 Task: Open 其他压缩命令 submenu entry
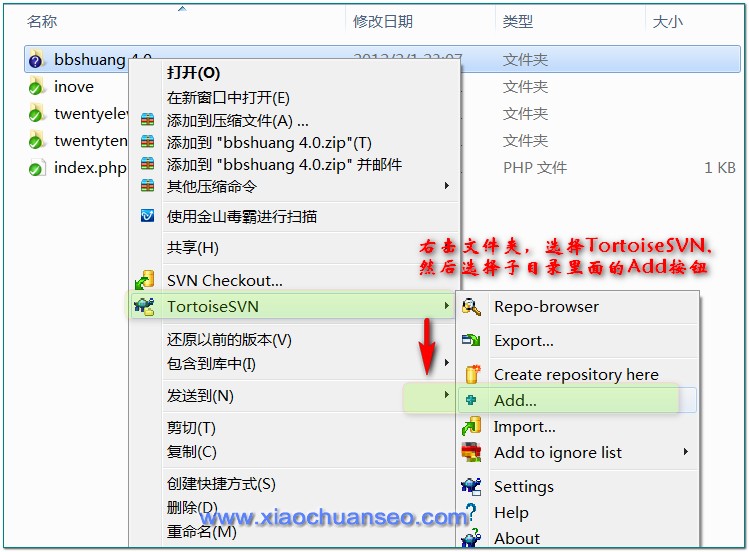point(212,186)
